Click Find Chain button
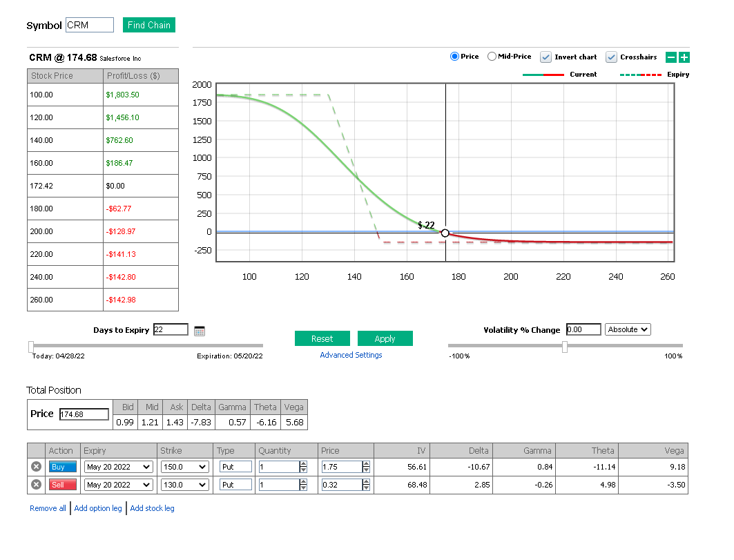The image size is (734, 560). tap(149, 26)
